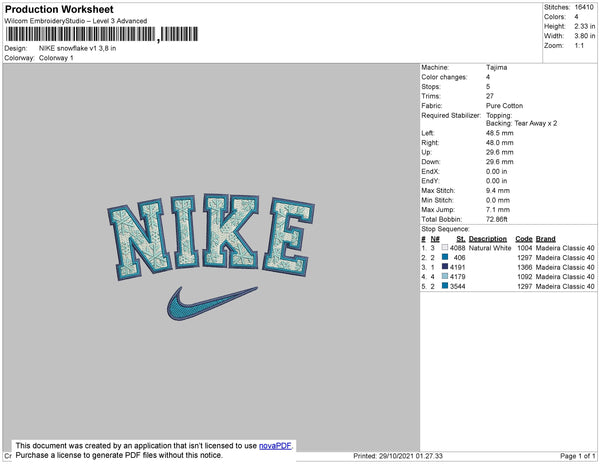
Task: Select the 'Down:' label
Action: tap(431, 162)
